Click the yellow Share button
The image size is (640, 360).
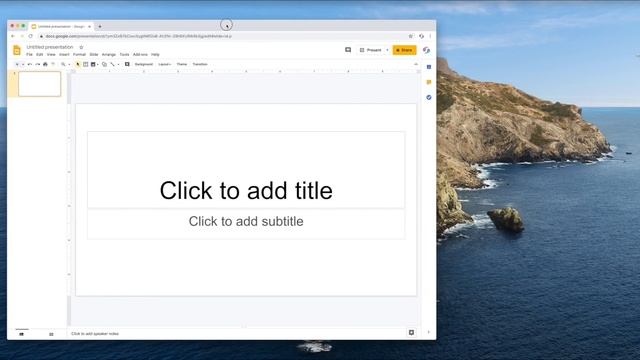click(404, 50)
